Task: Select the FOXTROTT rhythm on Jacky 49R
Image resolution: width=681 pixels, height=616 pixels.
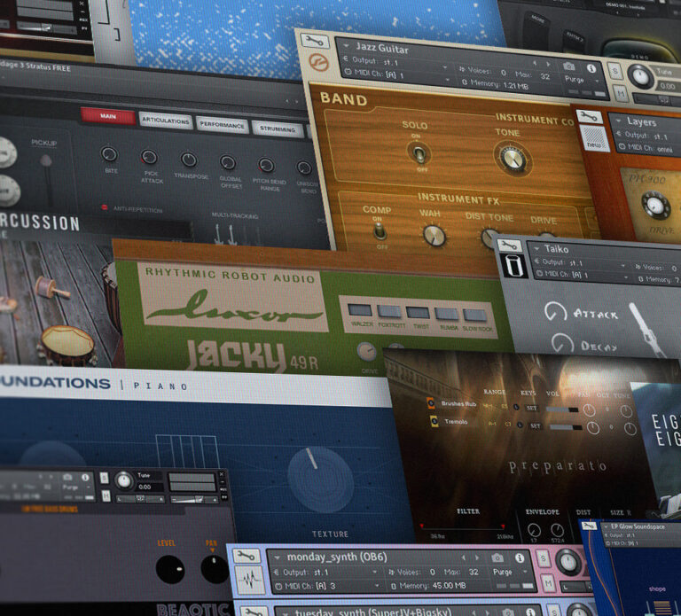Action: pyautogui.click(x=389, y=311)
